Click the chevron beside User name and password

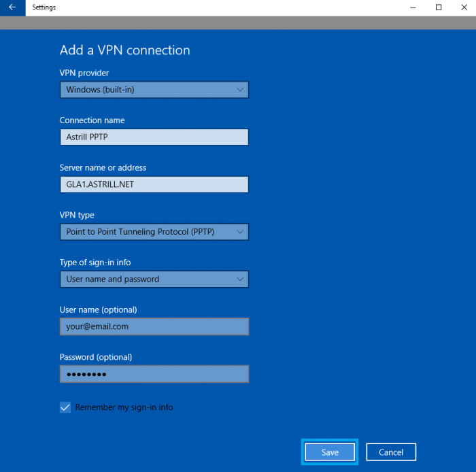coord(240,279)
